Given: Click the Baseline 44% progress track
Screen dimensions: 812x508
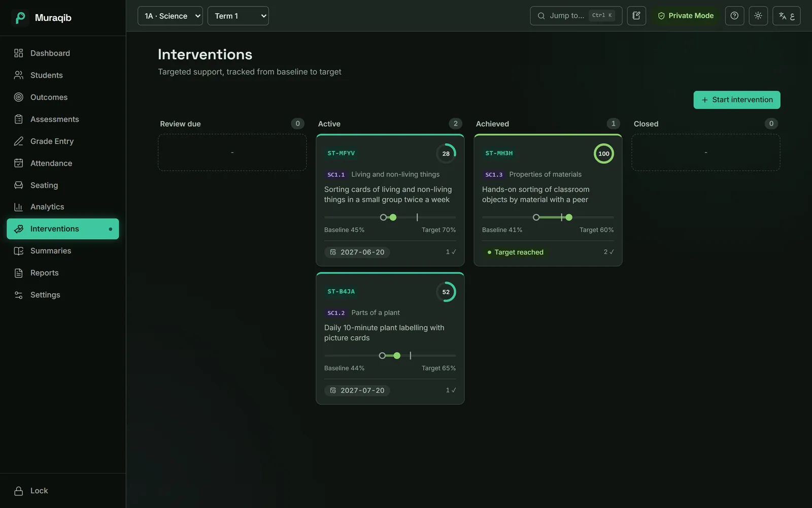Looking at the screenshot, I should coord(390,356).
